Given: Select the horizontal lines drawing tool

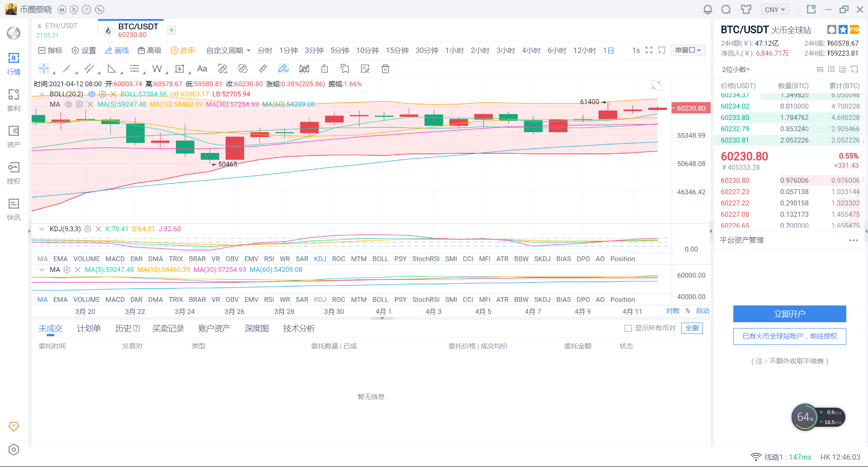Looking at the screenshot, I should (x=134, y=69).
